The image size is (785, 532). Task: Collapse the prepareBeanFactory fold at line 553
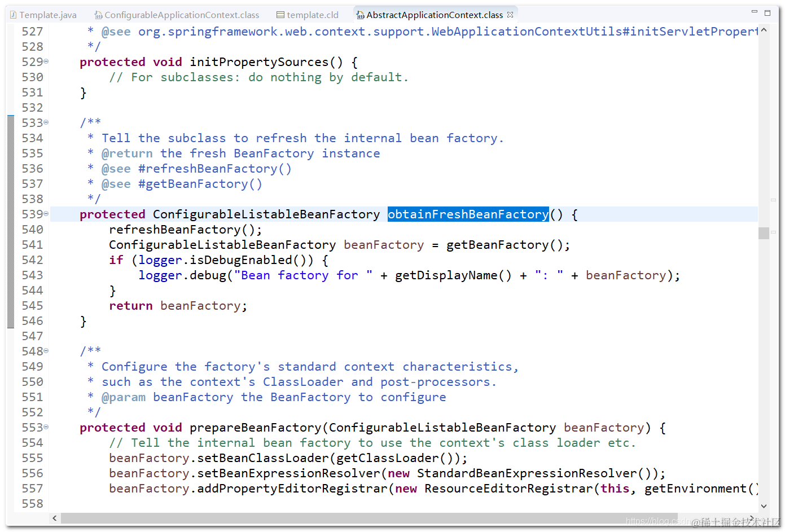[46, 427]
